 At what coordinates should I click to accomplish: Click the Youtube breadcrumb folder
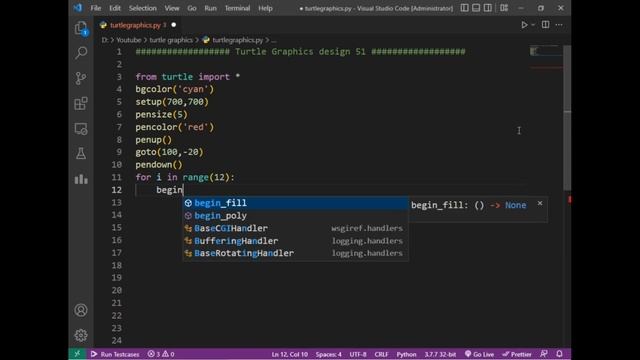click(129, 40)
